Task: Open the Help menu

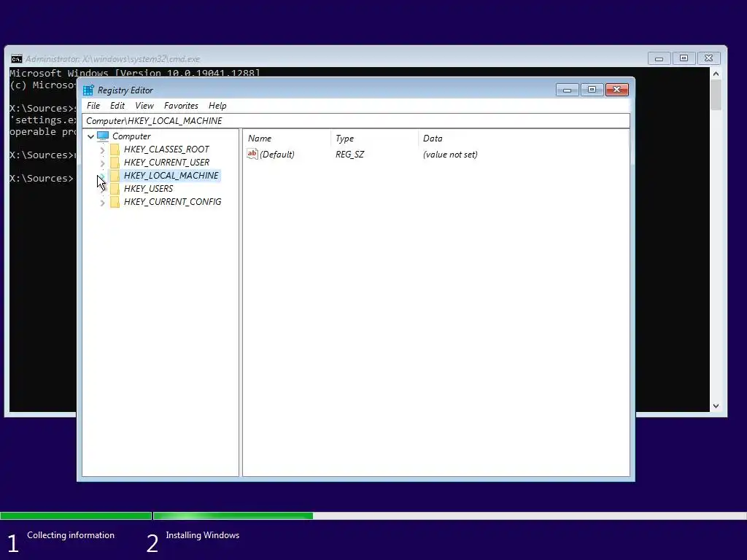Action: point(217,106)
